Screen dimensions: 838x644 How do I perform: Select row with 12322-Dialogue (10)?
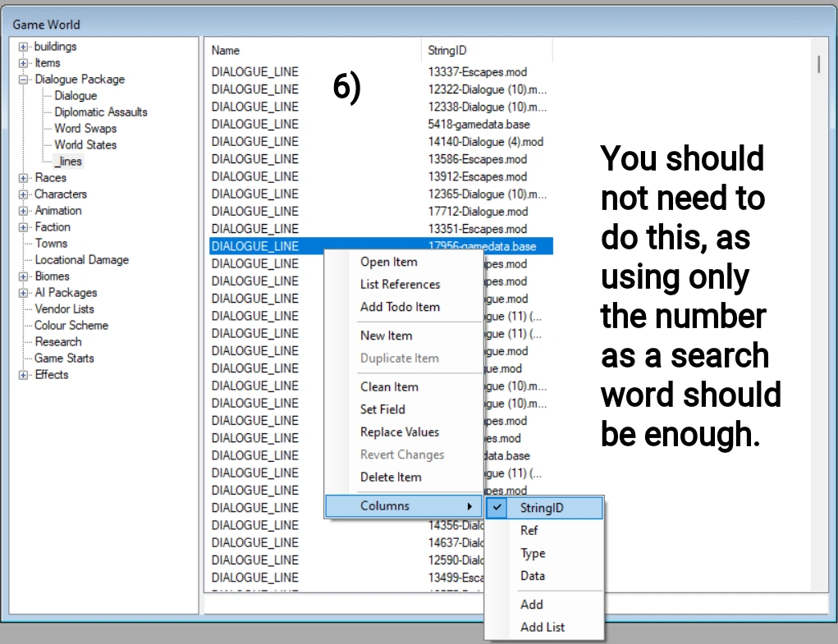pos(381,89)
